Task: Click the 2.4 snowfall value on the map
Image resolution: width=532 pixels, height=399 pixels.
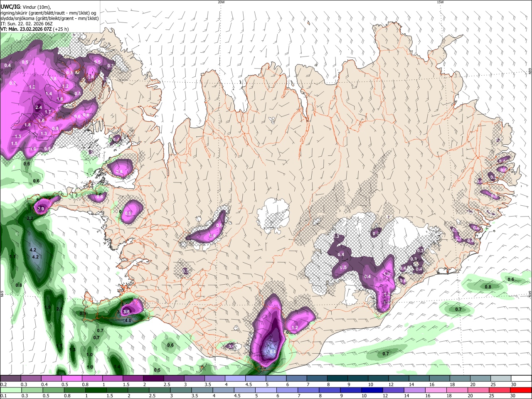Action: pyautogui.click(x=39, y=108)
